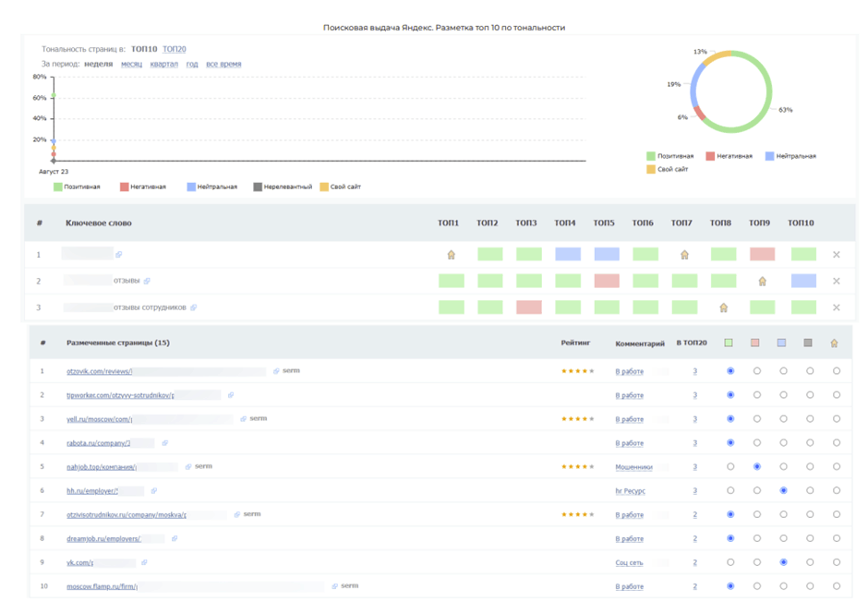Remove keyword row 1 with the X icon
This screenshot has height=614, width=868.
[x=837, y=255]
